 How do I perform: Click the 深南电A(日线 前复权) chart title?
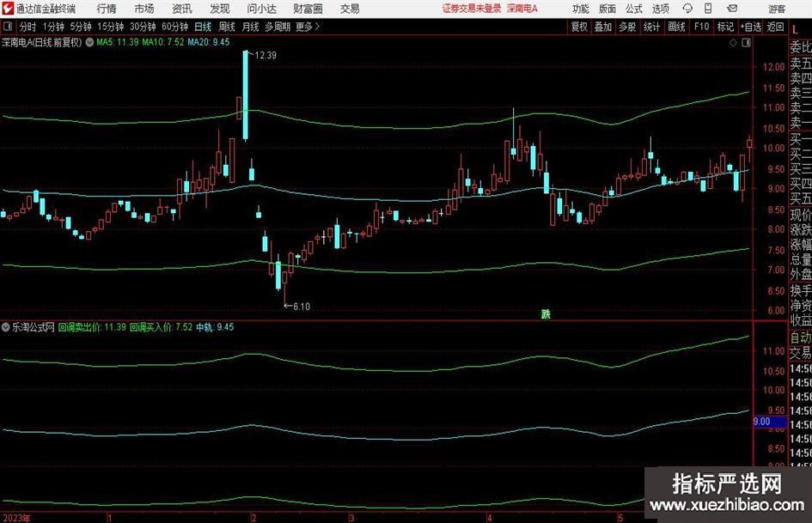coord(42,42)
